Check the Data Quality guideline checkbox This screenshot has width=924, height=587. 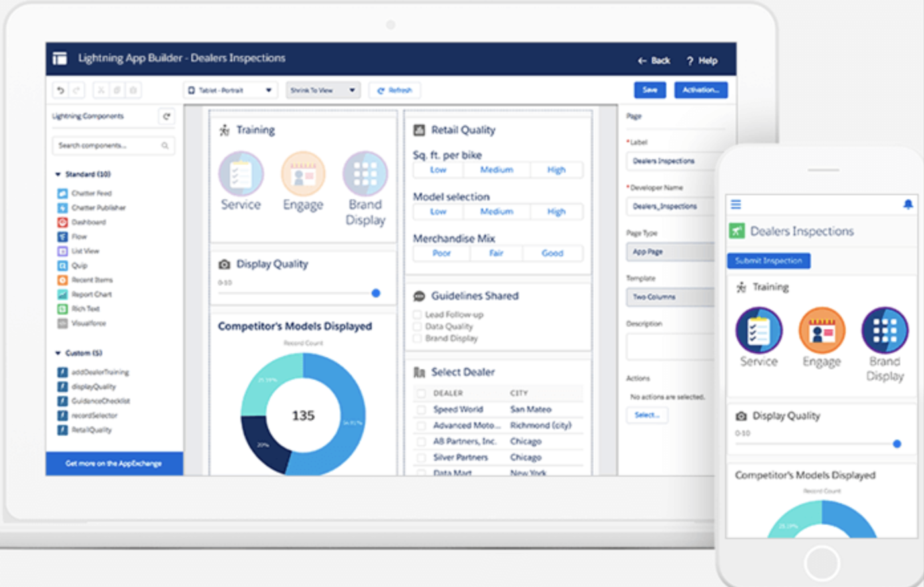418,327
